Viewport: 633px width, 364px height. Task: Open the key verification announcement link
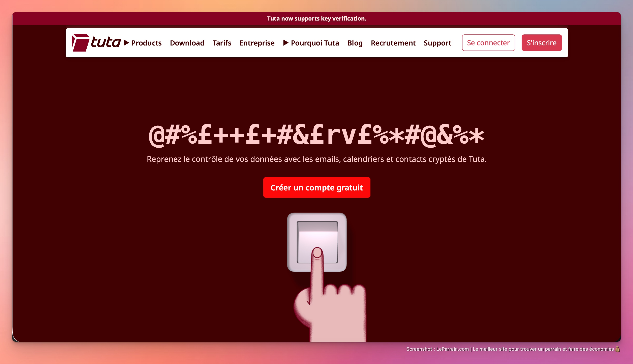coord(316,19)
